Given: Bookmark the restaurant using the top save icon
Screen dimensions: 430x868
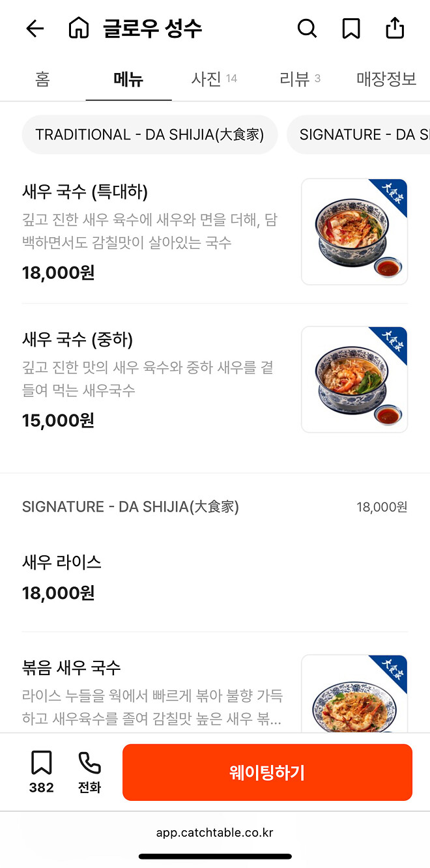Looking at the screenshot, I should click(351, 29).
